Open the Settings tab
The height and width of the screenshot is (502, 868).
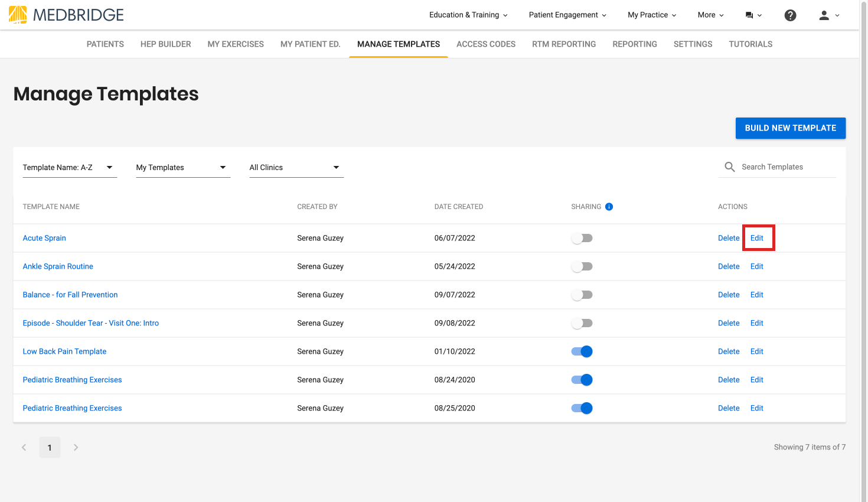point(693,44)
